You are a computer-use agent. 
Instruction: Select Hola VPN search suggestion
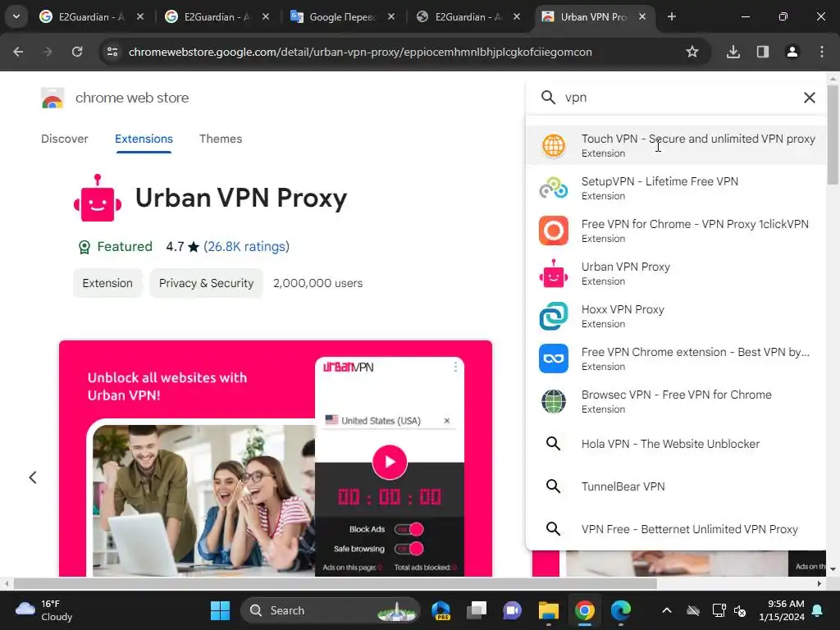(x=676, y=444)
